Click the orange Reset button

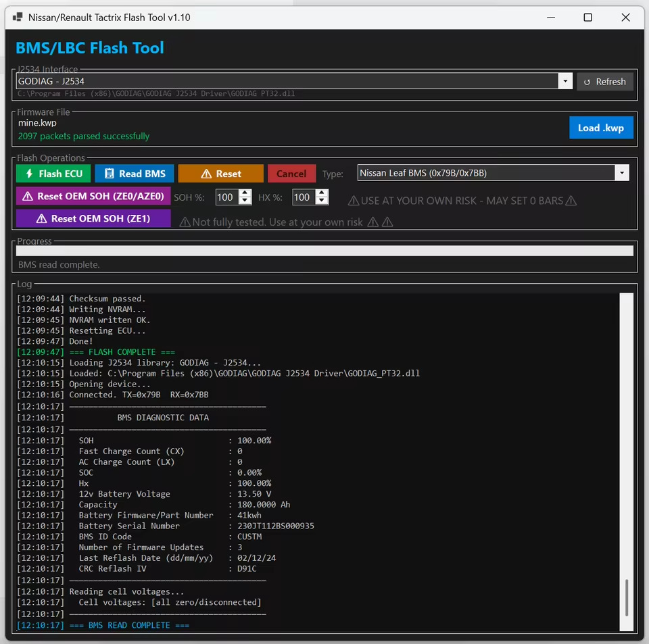click(x=220, y=173)
